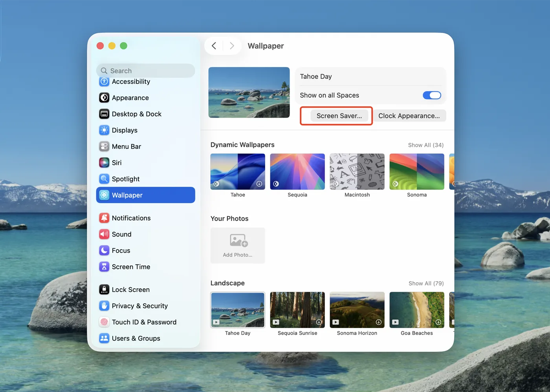
Task: Click the Privacy & Security hand icon
Action: [104, 306]
